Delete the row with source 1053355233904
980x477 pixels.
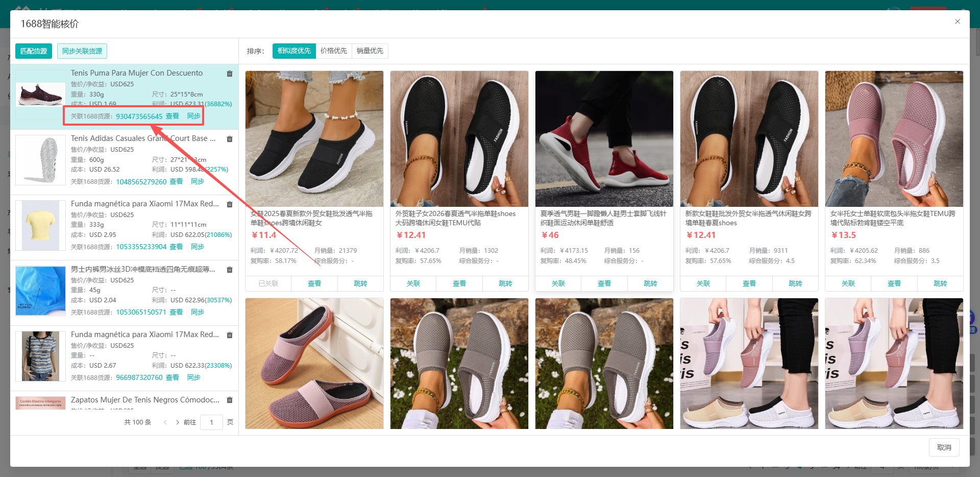(230, 204)
